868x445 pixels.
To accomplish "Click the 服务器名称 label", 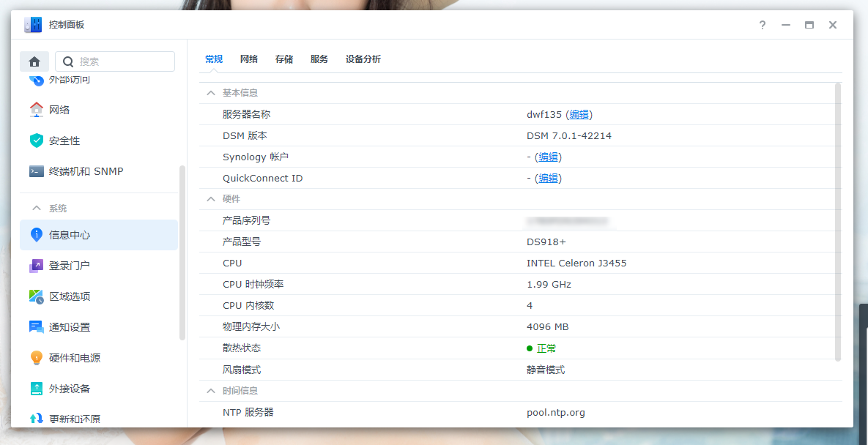I will [246, 114].
